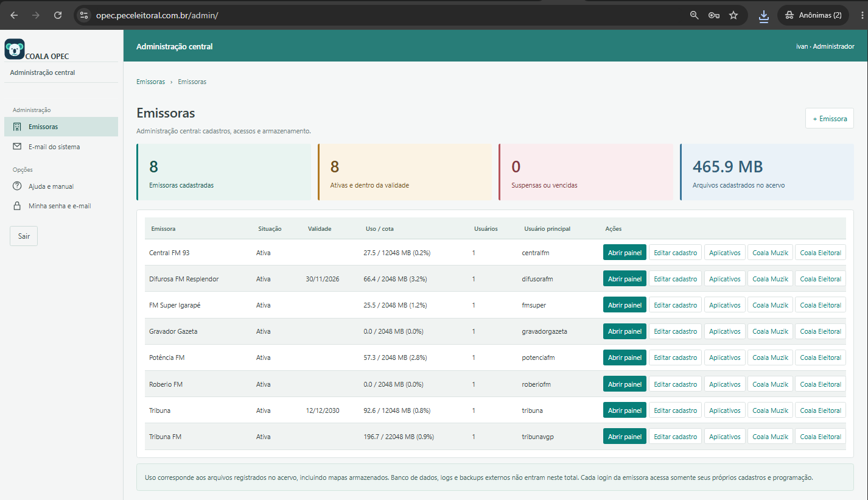Image resolution: width=868 pixels, height=500 pixels.
Task: Click the ivan · Administrador user label
Action: tap(825, 46)
